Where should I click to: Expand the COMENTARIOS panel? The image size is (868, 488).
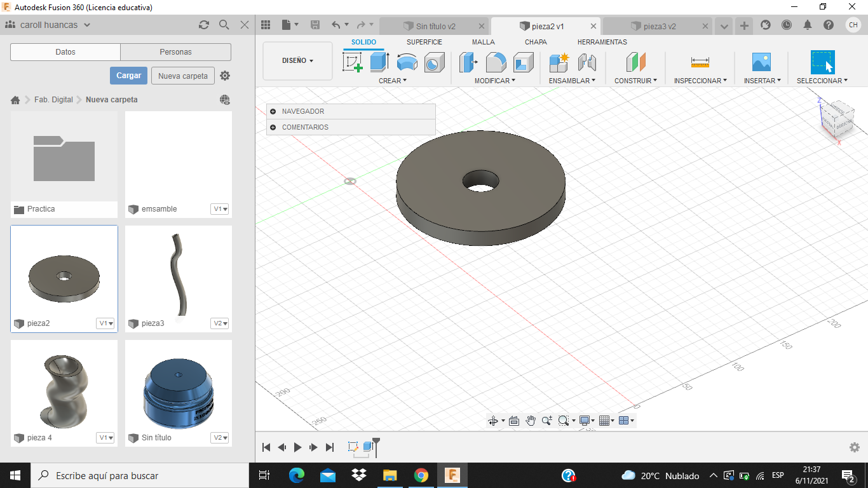(273, 127)
